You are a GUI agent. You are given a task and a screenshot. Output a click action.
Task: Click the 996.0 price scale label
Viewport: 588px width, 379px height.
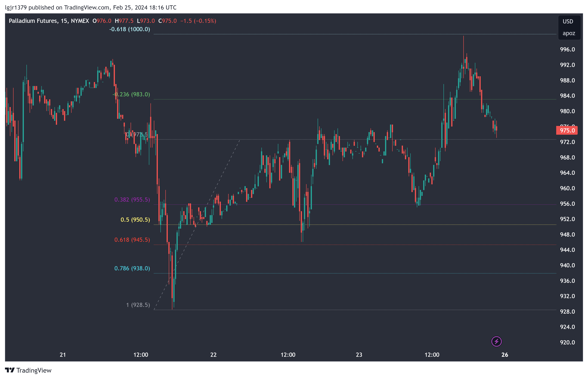point(567,49)
